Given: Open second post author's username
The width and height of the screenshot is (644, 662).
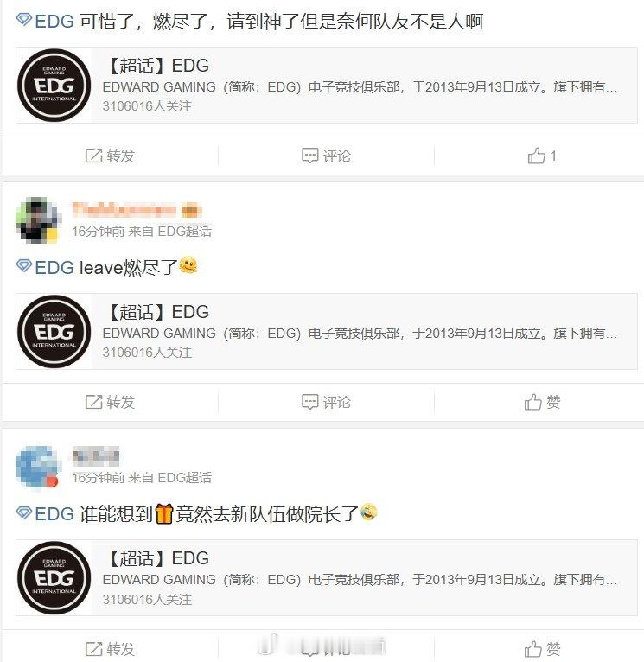Looking at the screenshot, I should coord(137,210).
